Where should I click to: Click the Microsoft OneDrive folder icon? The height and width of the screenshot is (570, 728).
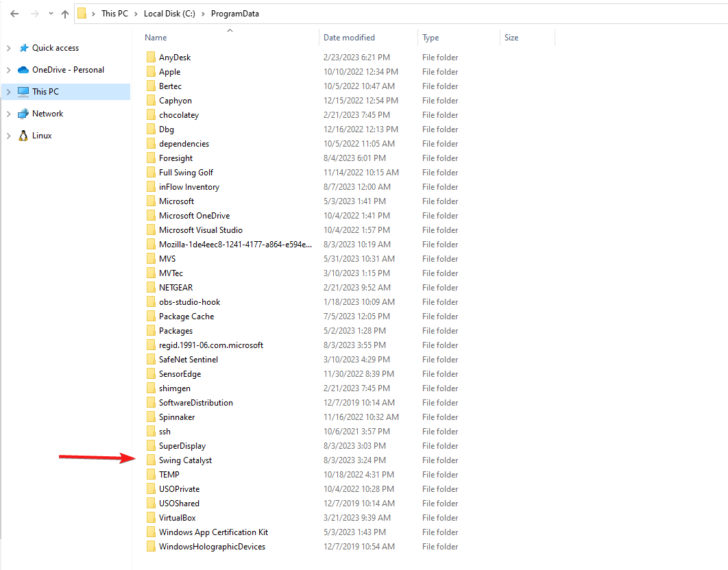[151, 215]
